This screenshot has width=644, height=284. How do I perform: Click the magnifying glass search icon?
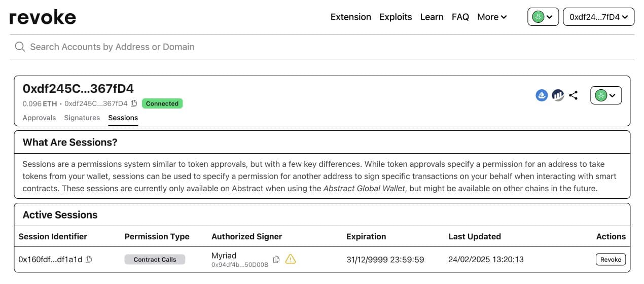[20, 47]
